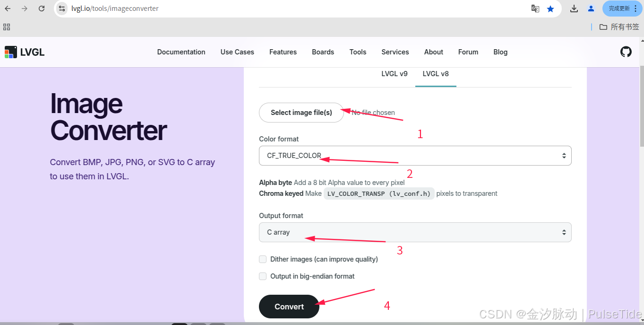Screen dimensions: 644x325
Task: Go to the Blog link
Action: point(500,52)
